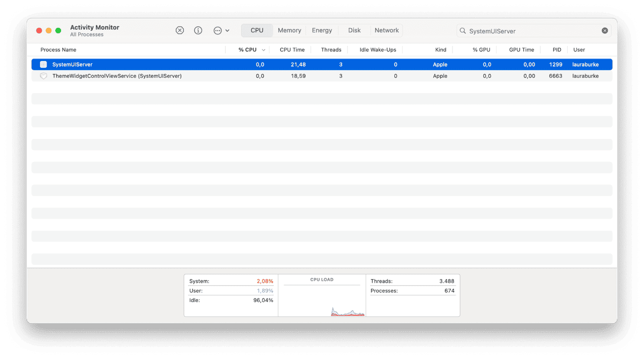This screenshot has width=644, height=359.
Task: Open the Network tab
Action: (x=386, y=30)
